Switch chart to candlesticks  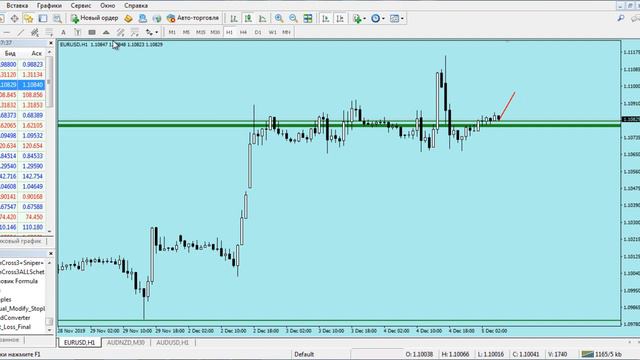coord(248,18)
